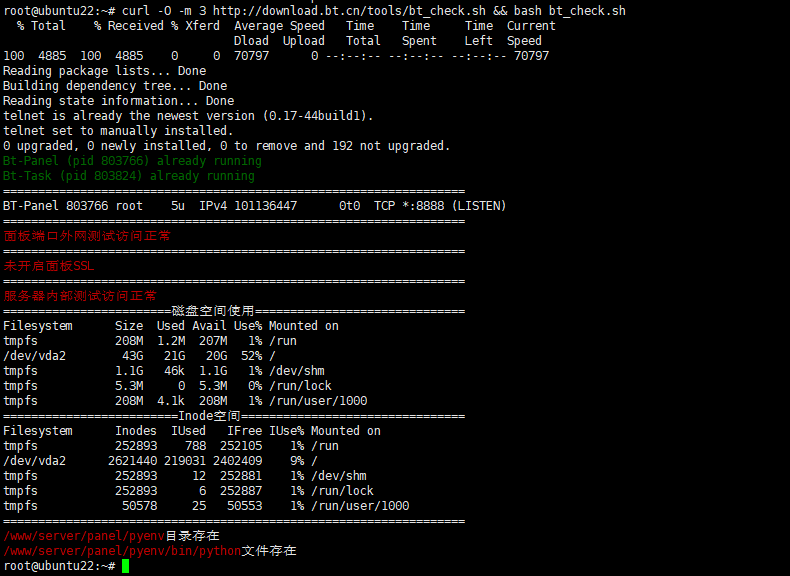Image resolution: width=790 pixels, height=576 pixels.
Task: Click the 'Mounted on' header in disk table
Action: pyautogui.click(x=303, y=326)
